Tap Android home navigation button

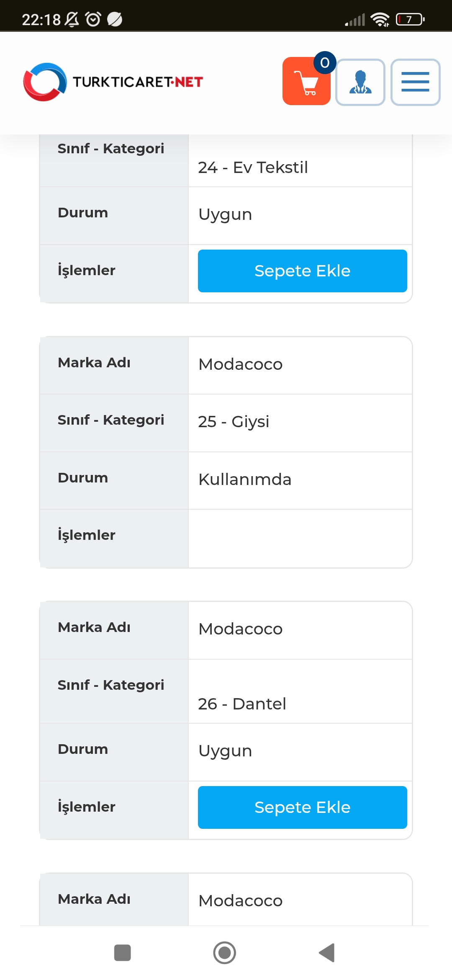[x=225, y=953]
